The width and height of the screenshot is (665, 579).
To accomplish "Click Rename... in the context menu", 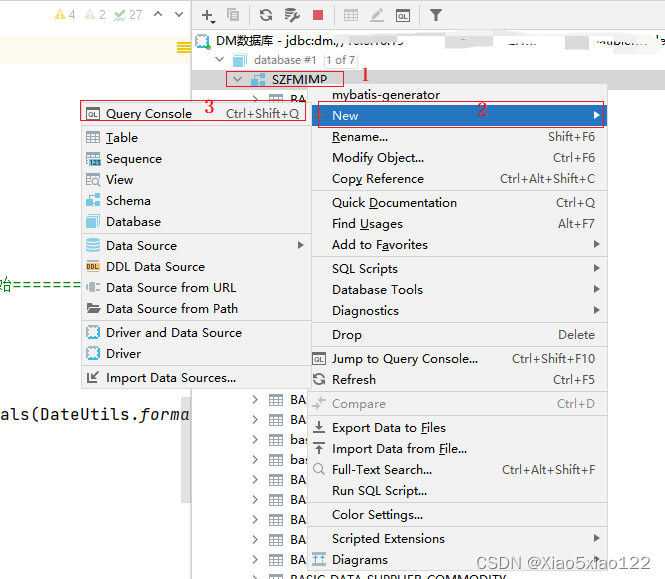I will [x=459, y=137].
